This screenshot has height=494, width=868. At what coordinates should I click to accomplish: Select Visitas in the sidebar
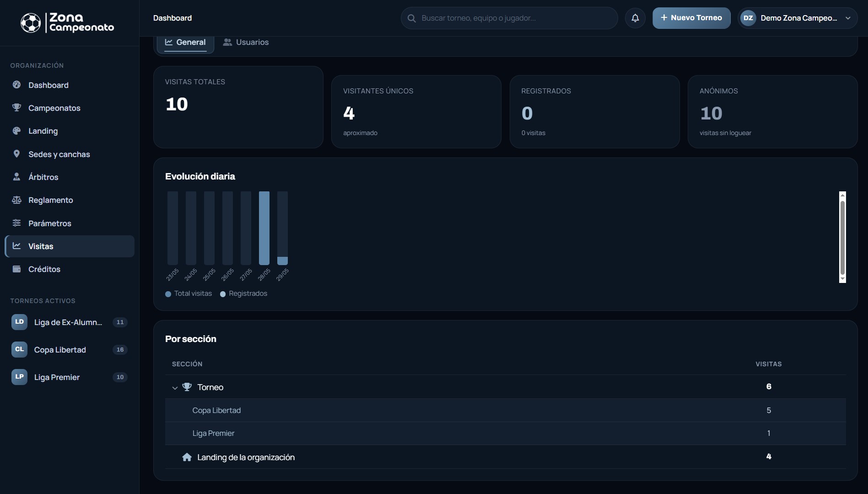point(70,246)
